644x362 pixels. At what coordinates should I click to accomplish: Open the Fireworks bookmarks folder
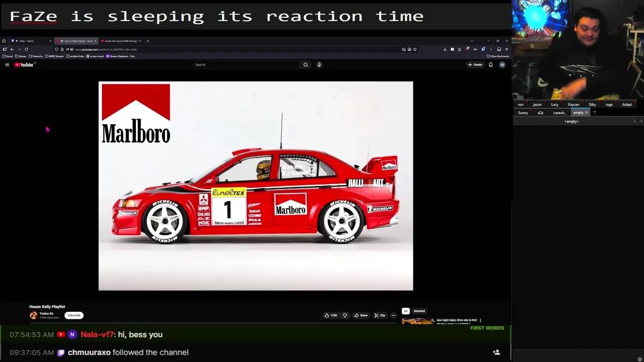click(36, 56)
